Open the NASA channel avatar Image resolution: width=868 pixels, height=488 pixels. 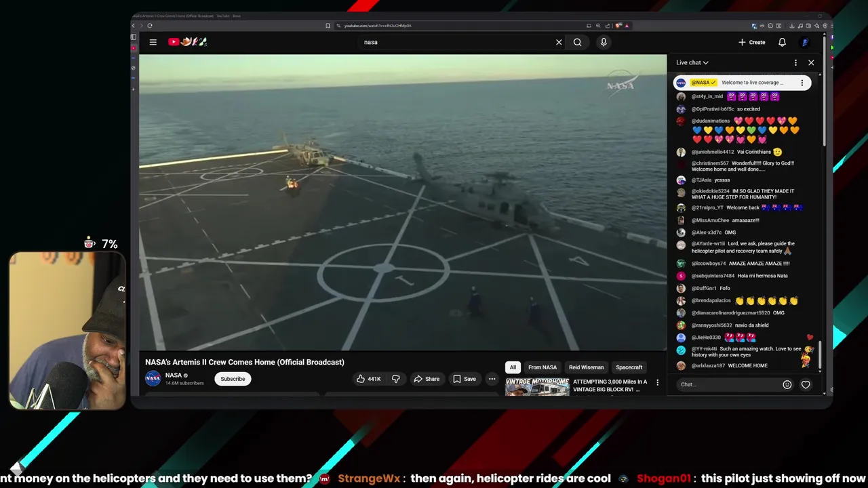(x=153, y=378)
